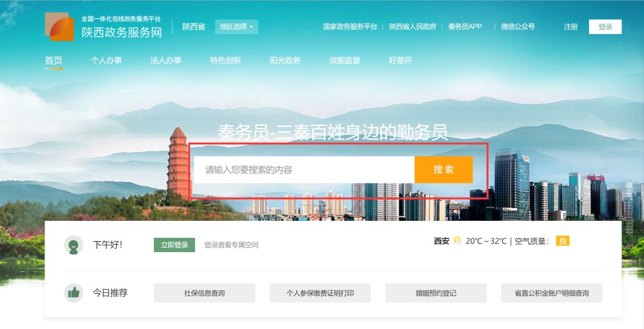Focus the 请输入您要搜索的内容 search field
Viewport: 644px width, 329px height.
(304, 170)
